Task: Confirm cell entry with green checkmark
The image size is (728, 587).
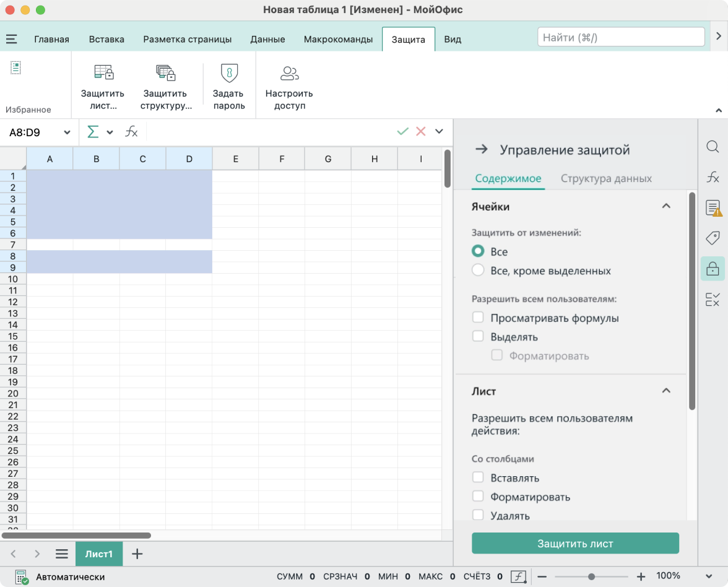Action: click(x=402, y=131)
